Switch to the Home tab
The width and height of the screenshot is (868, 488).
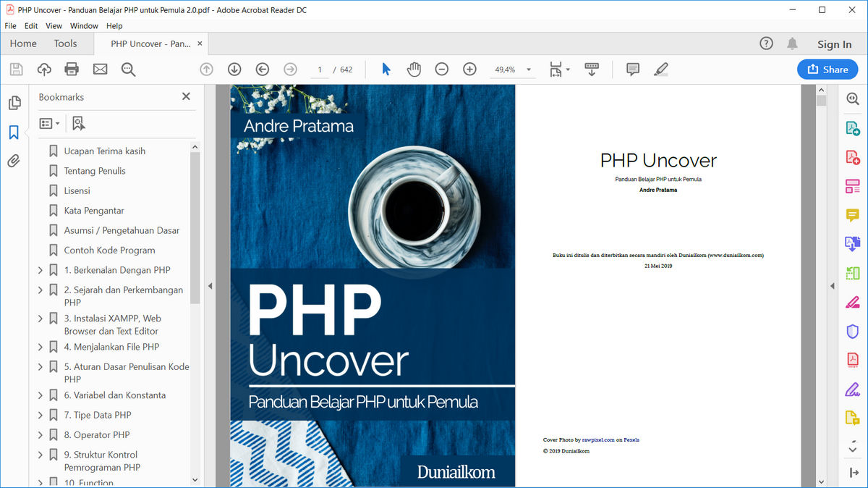[23, 43]
